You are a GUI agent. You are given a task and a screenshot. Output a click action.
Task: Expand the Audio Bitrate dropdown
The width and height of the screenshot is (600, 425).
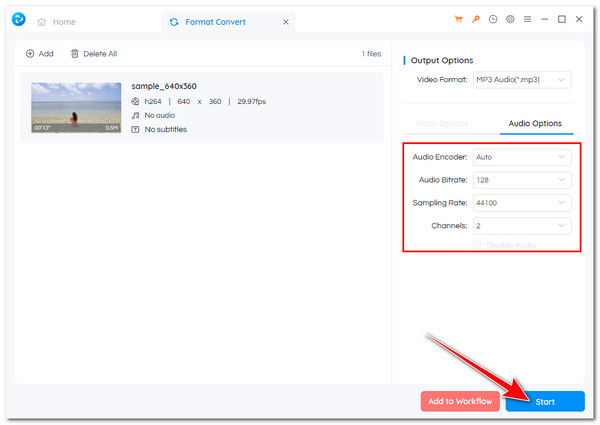(x=520, y=180)
